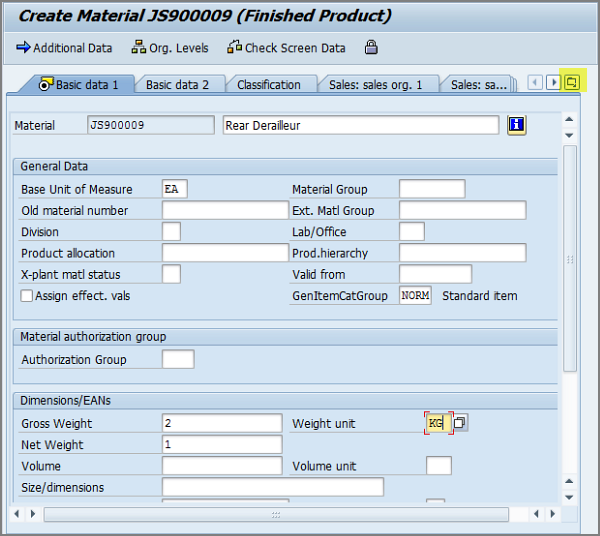Focus the Product allocation field
The image size is (600, 536).
pos(225,253)
